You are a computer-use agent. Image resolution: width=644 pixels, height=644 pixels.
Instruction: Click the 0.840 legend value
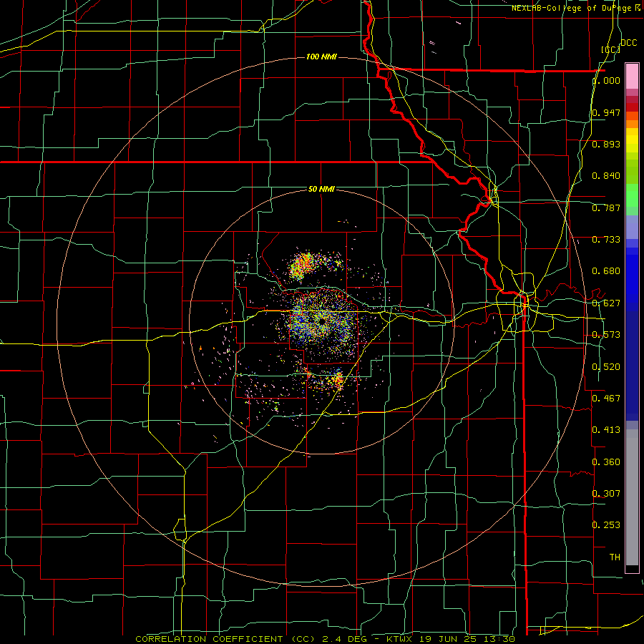(x=606, y=176)
